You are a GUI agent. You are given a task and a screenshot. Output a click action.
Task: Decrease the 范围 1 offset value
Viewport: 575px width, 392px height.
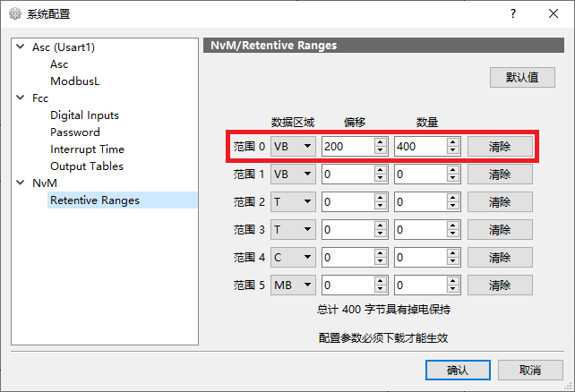(x=381, y=178)
